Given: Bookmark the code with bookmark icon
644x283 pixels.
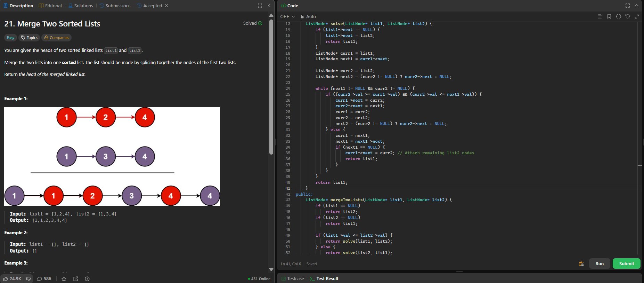Looking at the screenshot, I should 609,16.
